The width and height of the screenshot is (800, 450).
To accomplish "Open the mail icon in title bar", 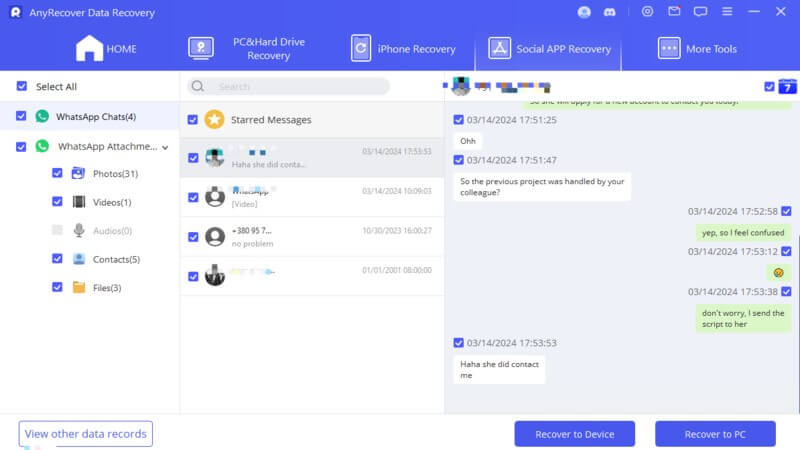I will (674, 11).
